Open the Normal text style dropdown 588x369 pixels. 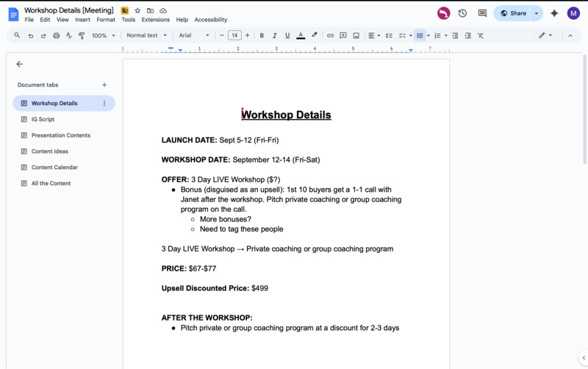click(x=146, y=35)
